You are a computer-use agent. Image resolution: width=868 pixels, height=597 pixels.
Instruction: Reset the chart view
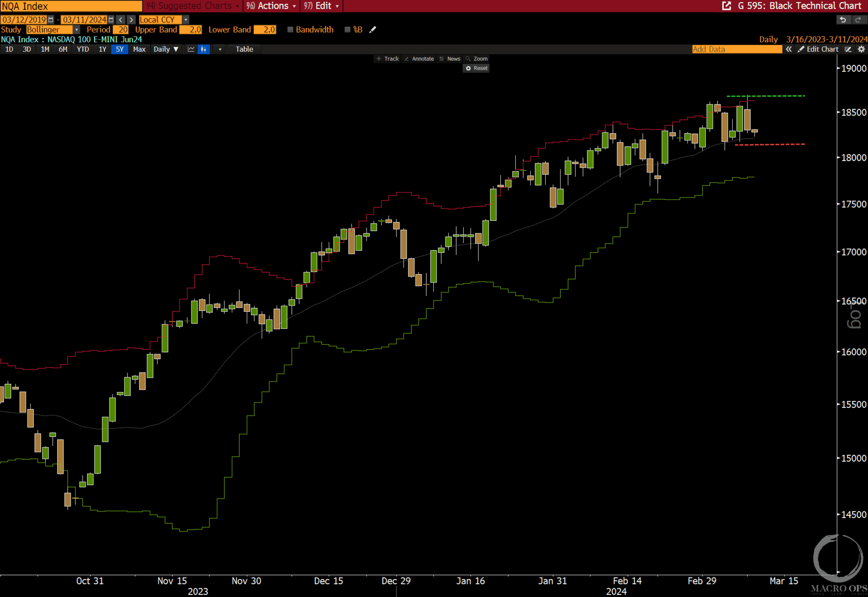477,68
